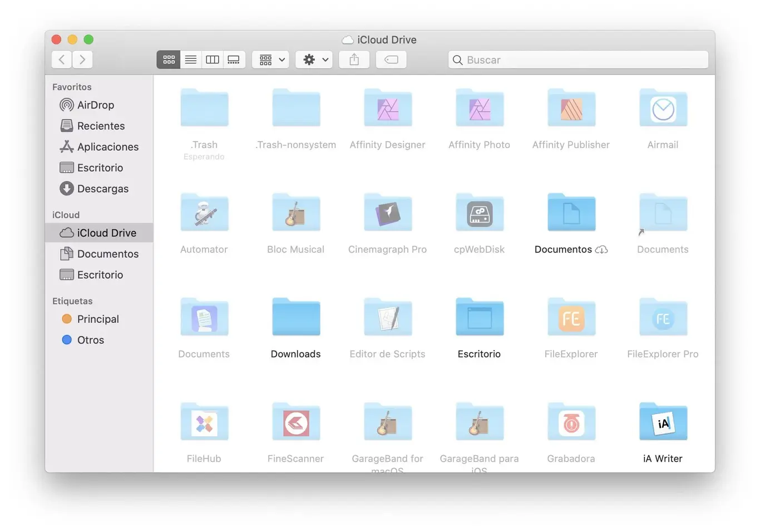Select iCloud Drive in the sidebar
Viewport: 760px width, 532px height.
(x=99, y=233)
